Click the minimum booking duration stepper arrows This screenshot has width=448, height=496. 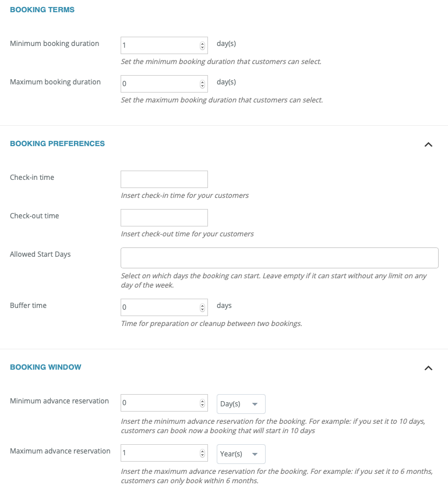point(202,45)
